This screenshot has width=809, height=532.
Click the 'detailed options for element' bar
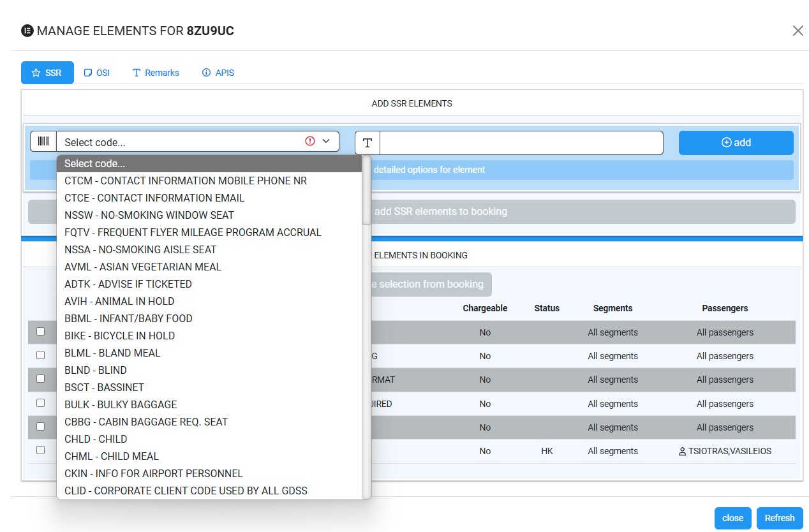point(412,170)
